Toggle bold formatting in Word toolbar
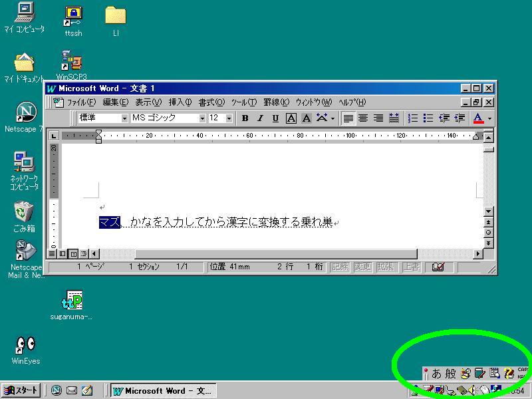532x399 pixels. 245,118
